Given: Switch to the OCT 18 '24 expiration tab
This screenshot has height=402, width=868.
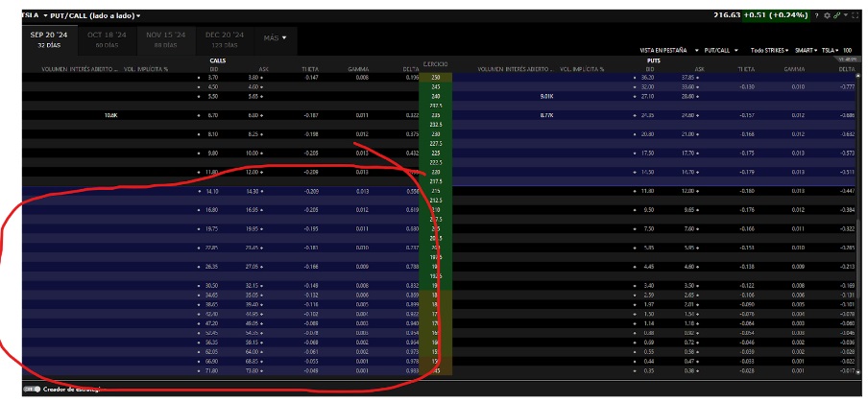Looking at the screenshot, I should [x=107, y=38].
